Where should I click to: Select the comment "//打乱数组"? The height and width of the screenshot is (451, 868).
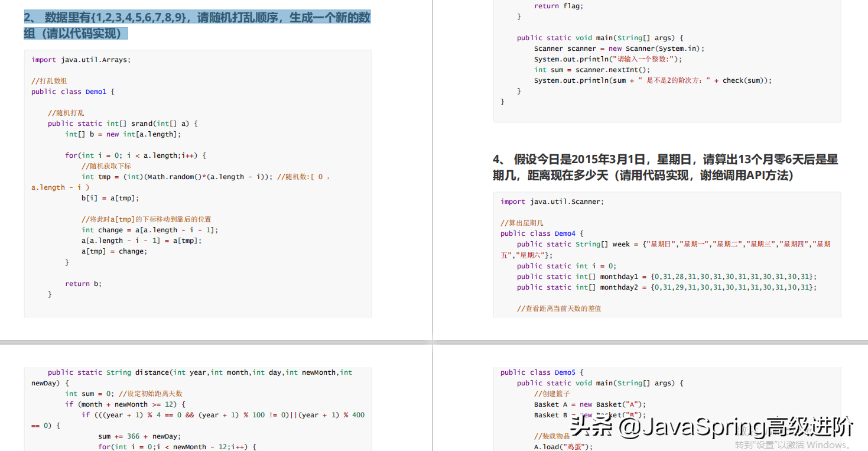[x=49, y=81]
